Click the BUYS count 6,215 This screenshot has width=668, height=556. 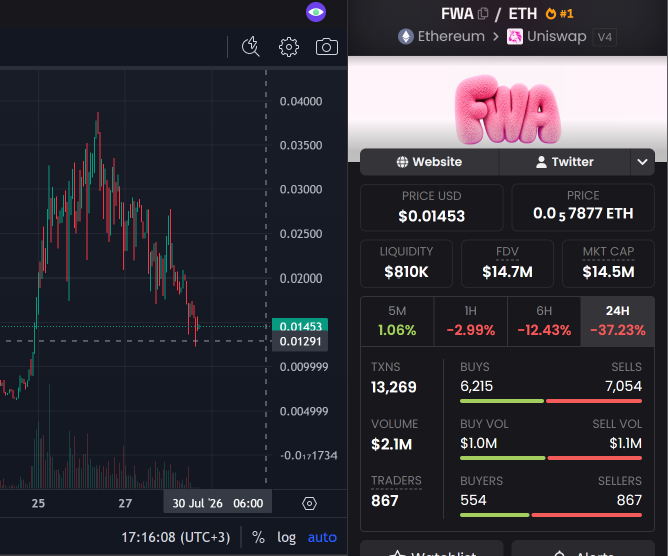pyautogui.click(x=476, y=386)
